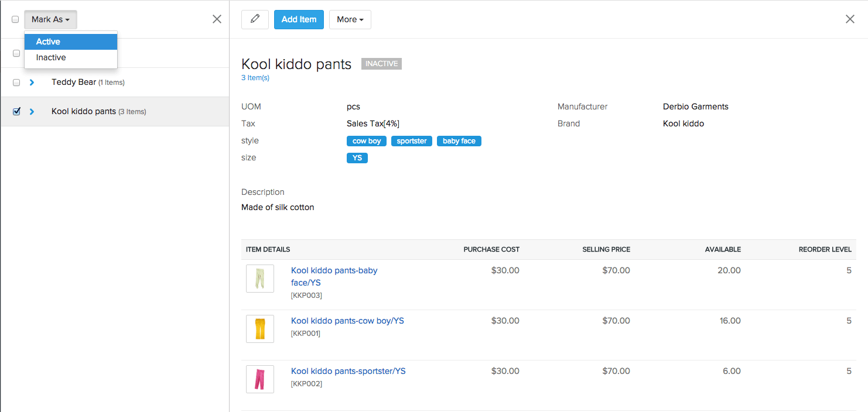Image resolution: width=868 pixels, height=412 pixels.
Task: Open the More dropdown
Action: coord(350,19)
